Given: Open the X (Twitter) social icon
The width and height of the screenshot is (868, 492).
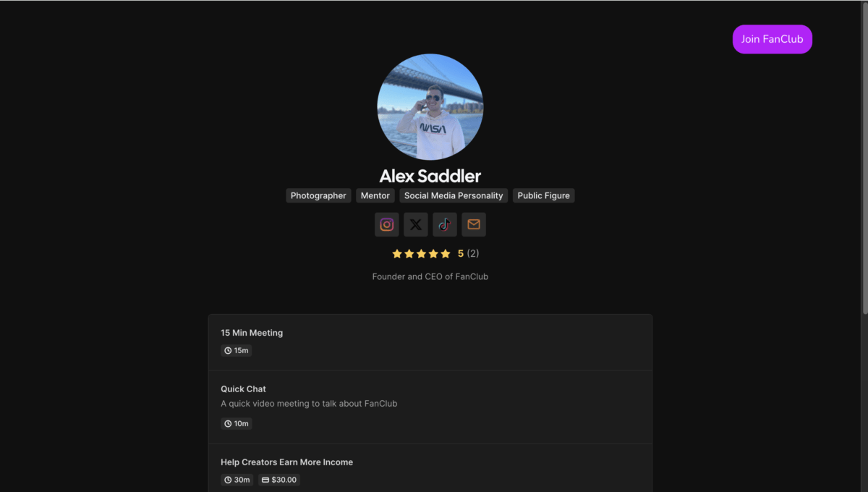Looking at the screenshot, I should (x=416, y=224).
